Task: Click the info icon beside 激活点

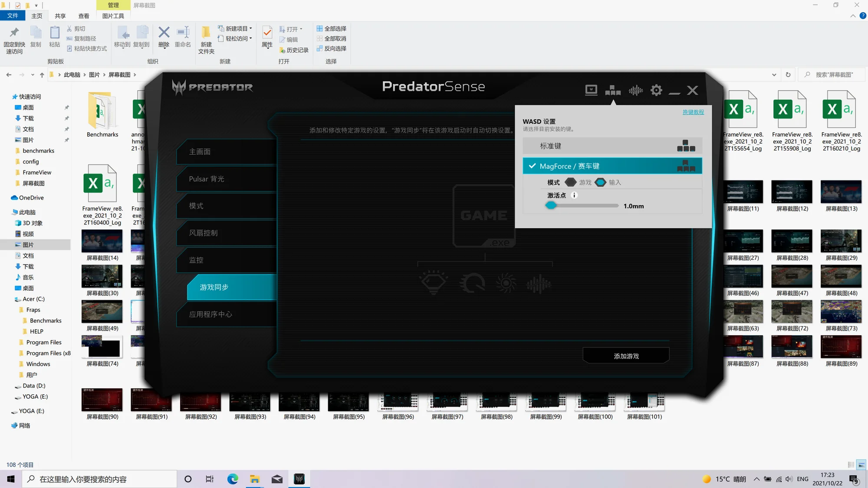Action: point(574,195)
